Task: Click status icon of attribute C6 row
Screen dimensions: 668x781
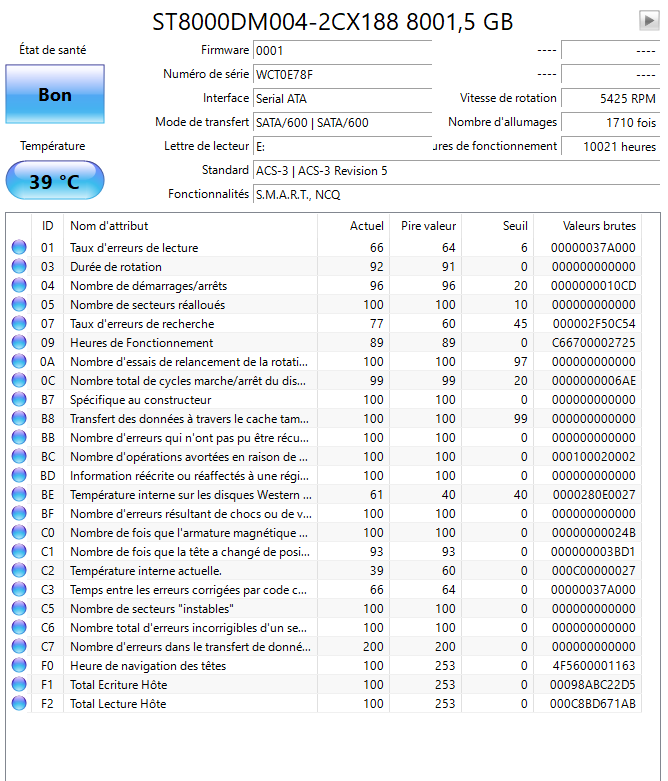Action: [x=19, y=628]
